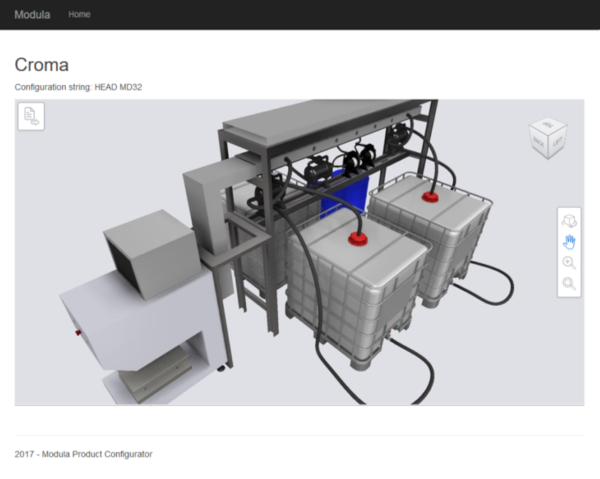600x479 pixels.
Task: Click the export document icon in viewer
Action: tap(31, 116)
